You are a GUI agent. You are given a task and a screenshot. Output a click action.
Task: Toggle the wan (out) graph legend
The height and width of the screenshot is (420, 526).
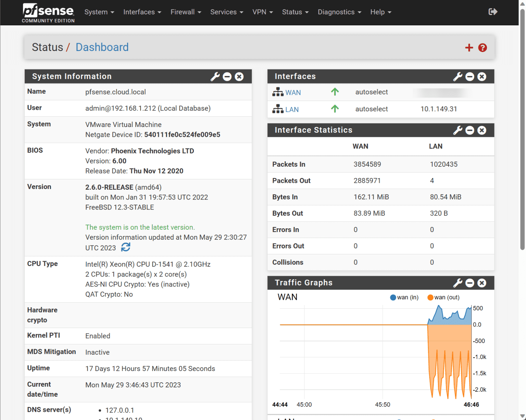tap(443, 297)
